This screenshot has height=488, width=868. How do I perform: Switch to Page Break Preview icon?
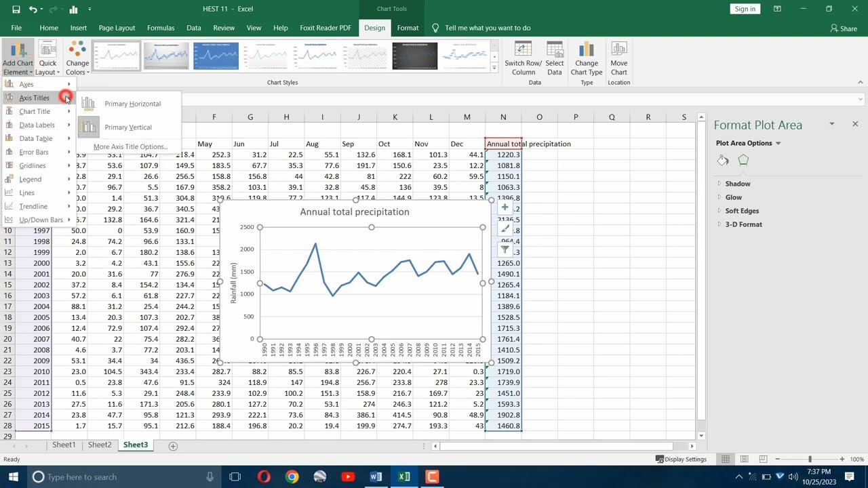coord(762,459)
